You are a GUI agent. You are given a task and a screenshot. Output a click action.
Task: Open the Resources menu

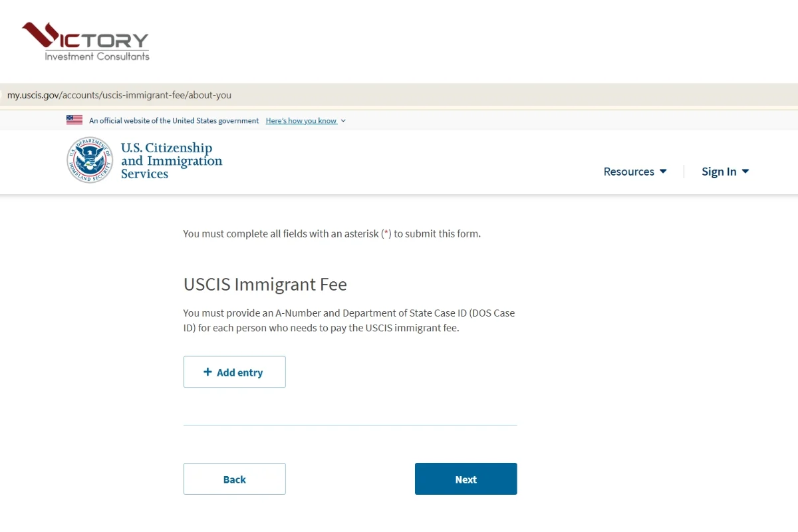[x=628, y=172]
